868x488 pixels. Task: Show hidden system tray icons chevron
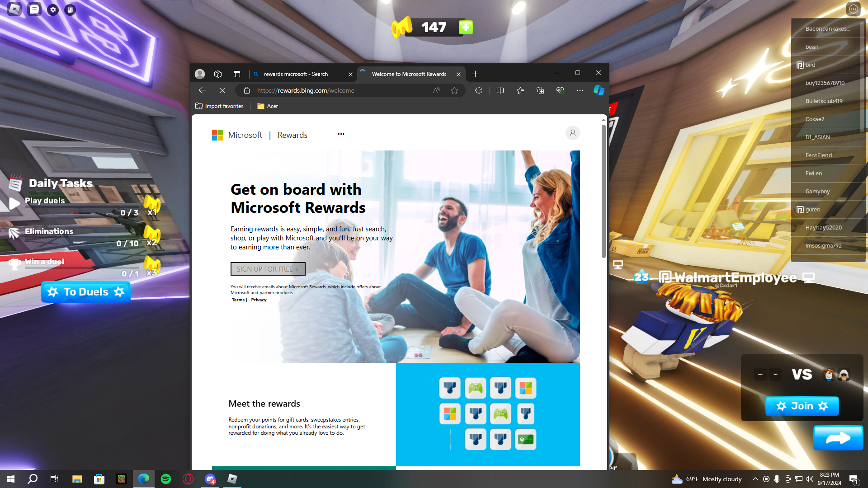[755, 479]
